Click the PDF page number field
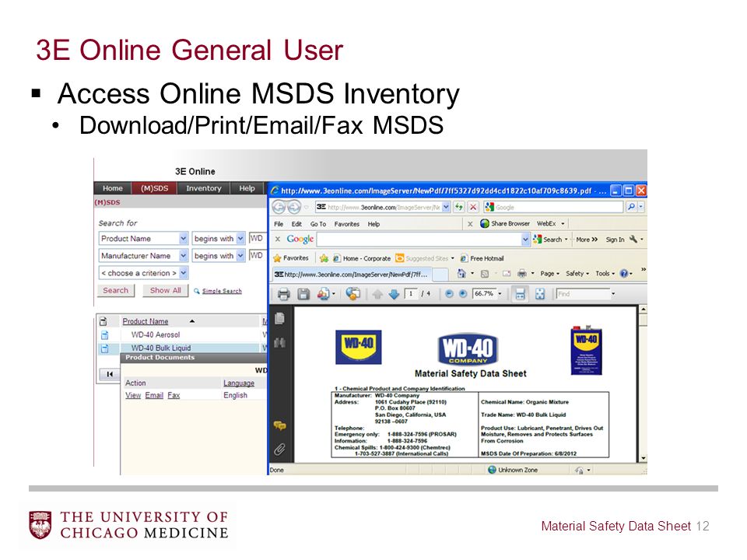The height and width of the screenshot is (560, 747). click(411, 294)
